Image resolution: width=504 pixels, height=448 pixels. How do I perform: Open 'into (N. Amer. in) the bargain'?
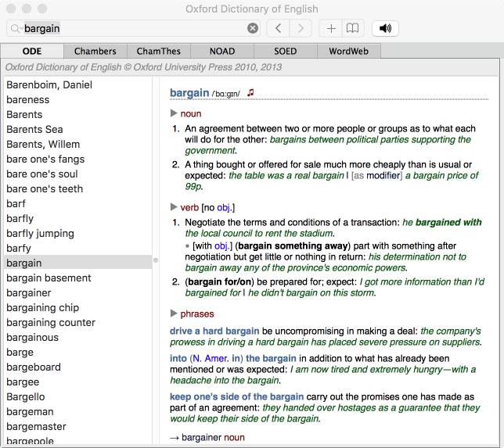point(233,358)
